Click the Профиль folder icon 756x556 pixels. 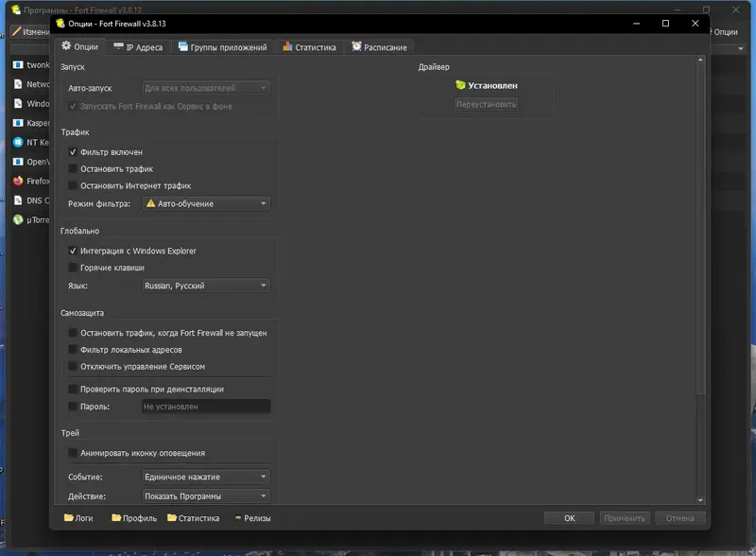click(x=116, y=517)
